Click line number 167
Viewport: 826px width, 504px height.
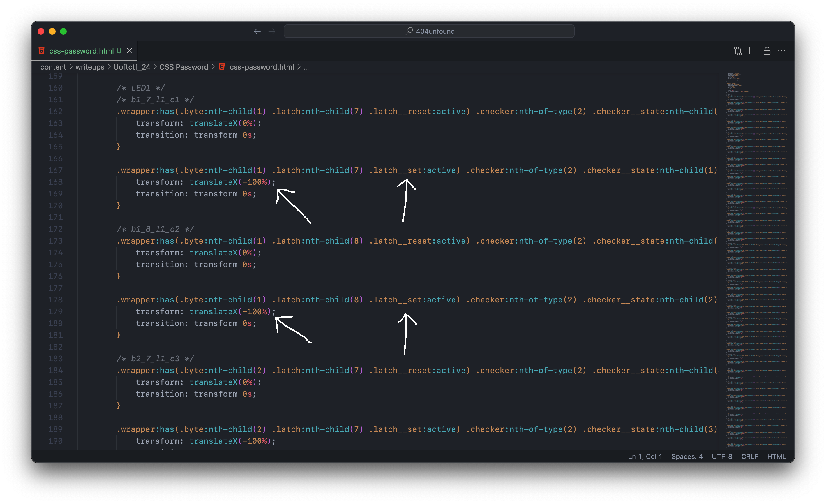click(x=55, y=170)
